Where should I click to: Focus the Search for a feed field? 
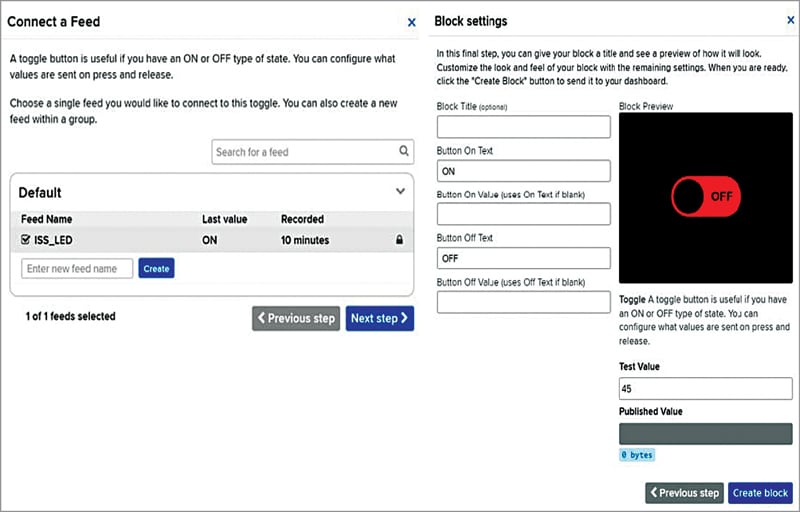click(303, 152)
